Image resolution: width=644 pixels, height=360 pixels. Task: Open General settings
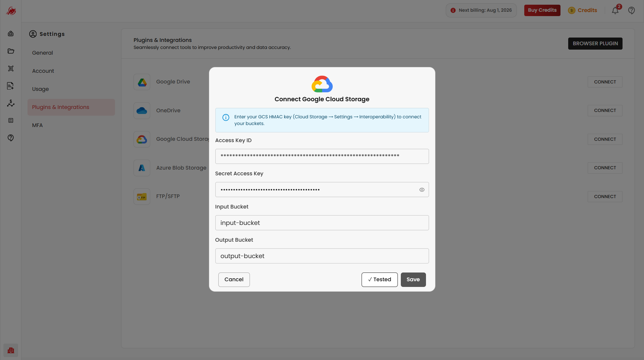43,53
